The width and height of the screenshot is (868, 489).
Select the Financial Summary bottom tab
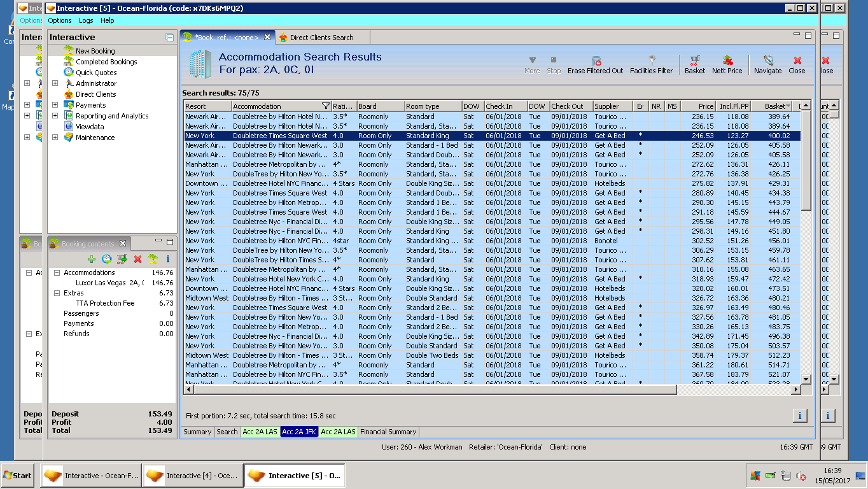388,432
